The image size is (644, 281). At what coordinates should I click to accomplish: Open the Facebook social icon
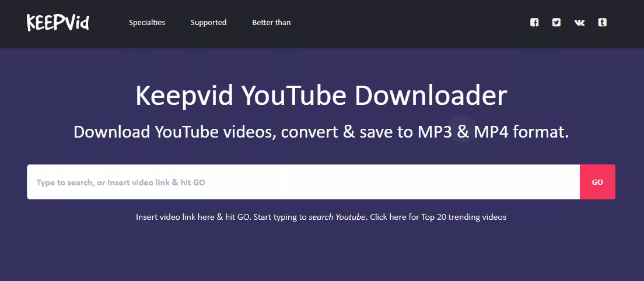[x=534, y=22]
